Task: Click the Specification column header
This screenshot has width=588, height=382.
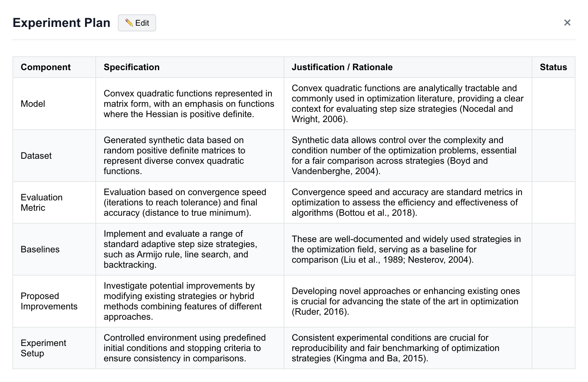Action: click(x=131, y=67)
